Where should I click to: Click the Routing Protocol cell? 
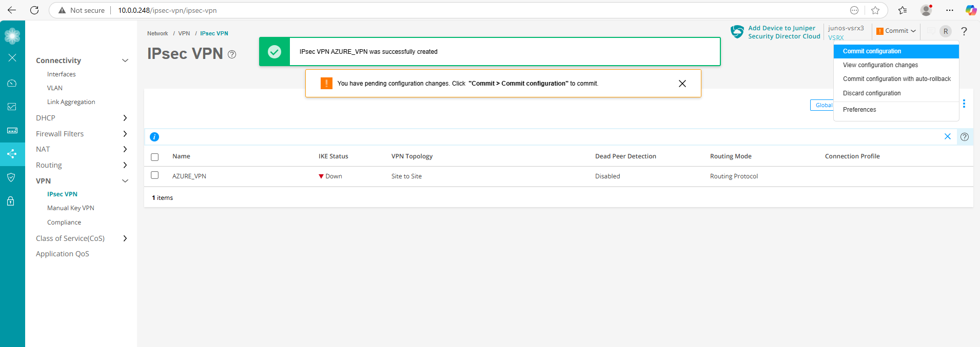pos(734,176)
